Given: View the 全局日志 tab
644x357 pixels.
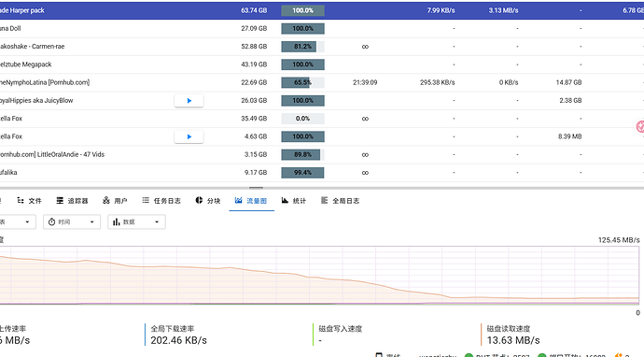Looking at the screenshot, I should click(x=340, y=201).
